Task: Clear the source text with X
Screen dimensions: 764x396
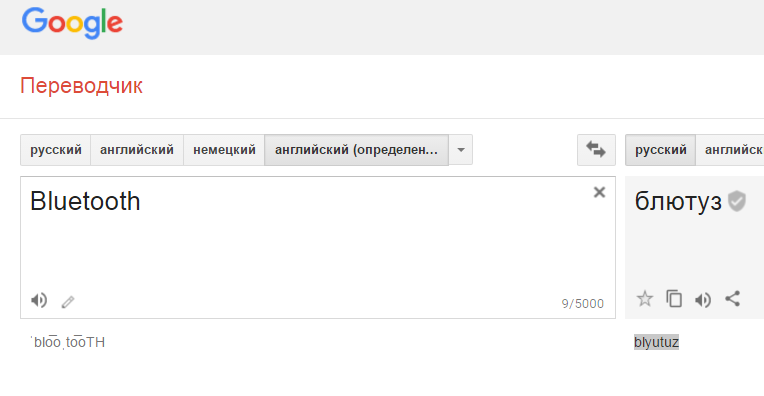Action: click(x=599, y=192)
